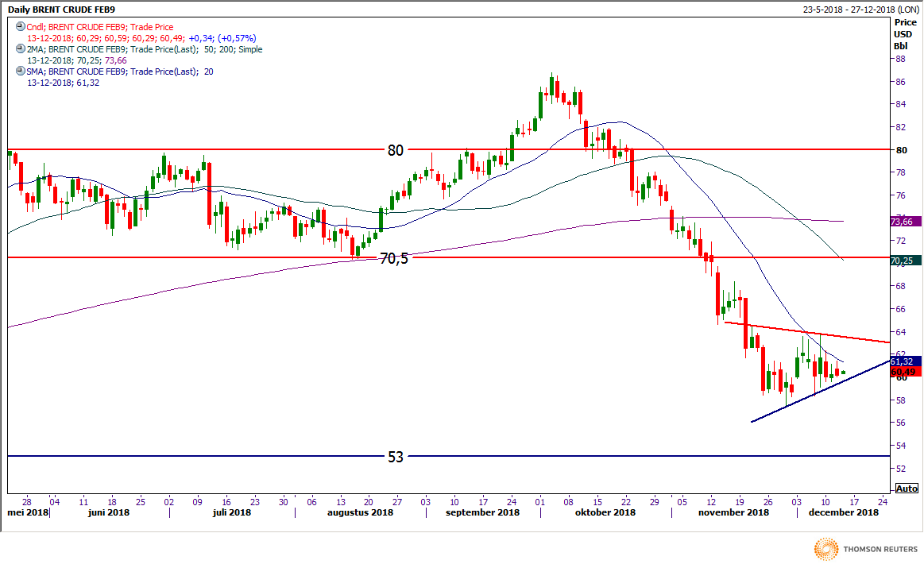The width and height of the screenshot is (924, 564).
Task: Click the clock icon beside SMA legend
Action: 20,71
